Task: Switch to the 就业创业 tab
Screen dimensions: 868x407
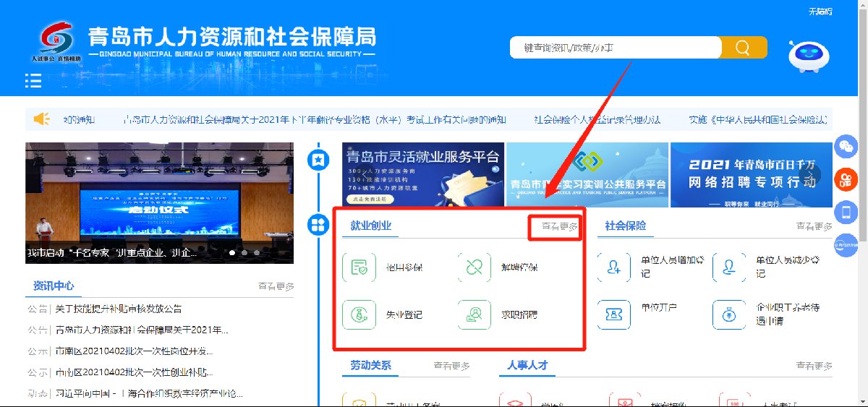Action: pos(371,226)
